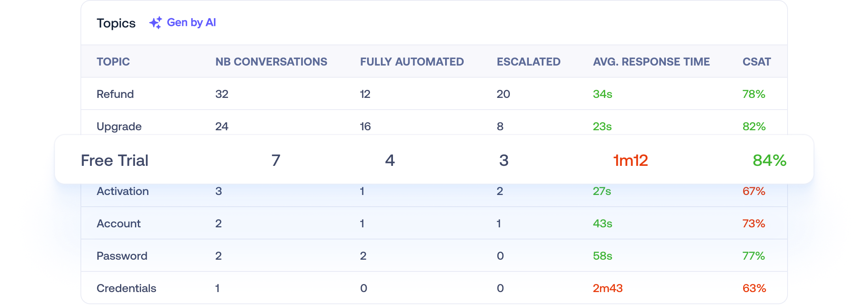Click Credentials' 2m43 response time
The height and width of the screenshot is (305, 868).
point(608,288)
